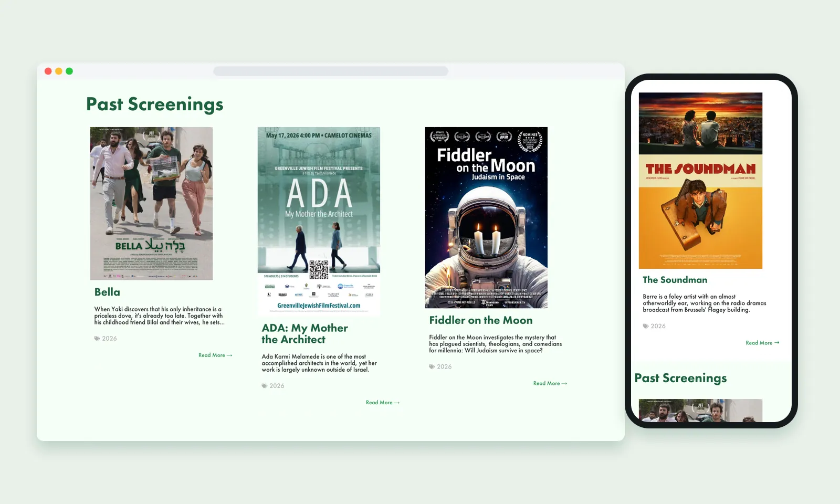Click the description 'Fiddler on the Moon investigates the mystery…'
Viewport: 840px width, 504px height.
495,344
